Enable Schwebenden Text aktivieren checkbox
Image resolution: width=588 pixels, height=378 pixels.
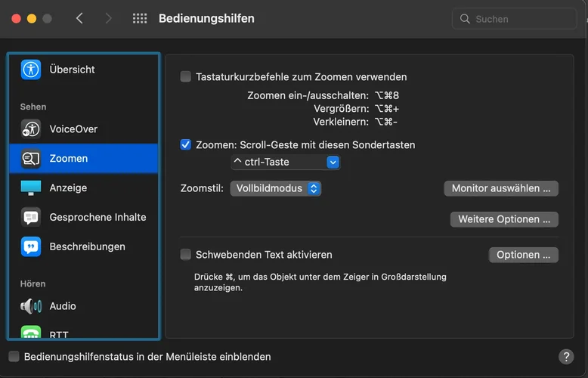(x=186, y=255)
